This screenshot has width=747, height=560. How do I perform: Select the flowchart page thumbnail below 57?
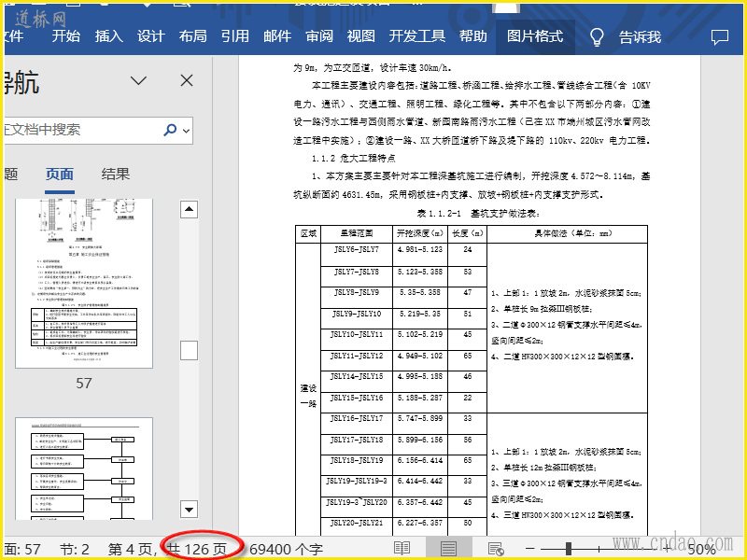[x=84, y=469]
